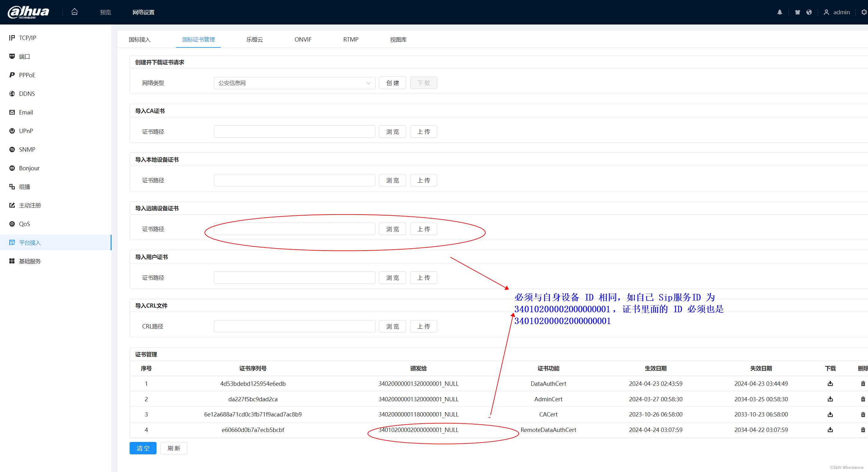Viewport: 868px width, 472px height.
Task: Click the notification bell icon
Action: pos(779,12)
